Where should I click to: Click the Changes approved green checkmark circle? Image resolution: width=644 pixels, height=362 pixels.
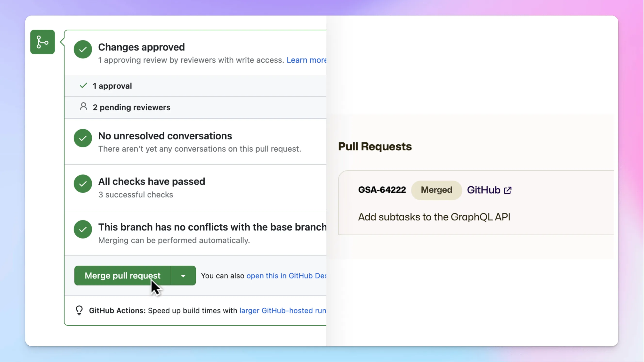pyautogui.click(x=83, y=49)
